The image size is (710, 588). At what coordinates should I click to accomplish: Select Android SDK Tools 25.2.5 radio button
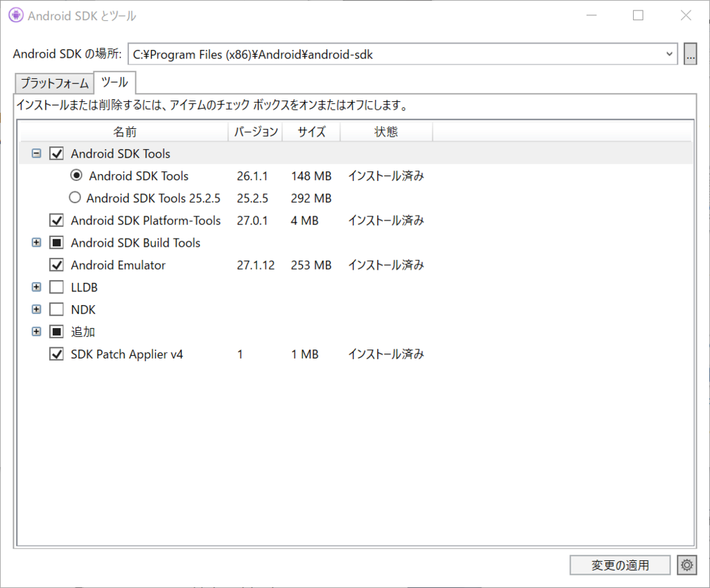coord(75,198)
